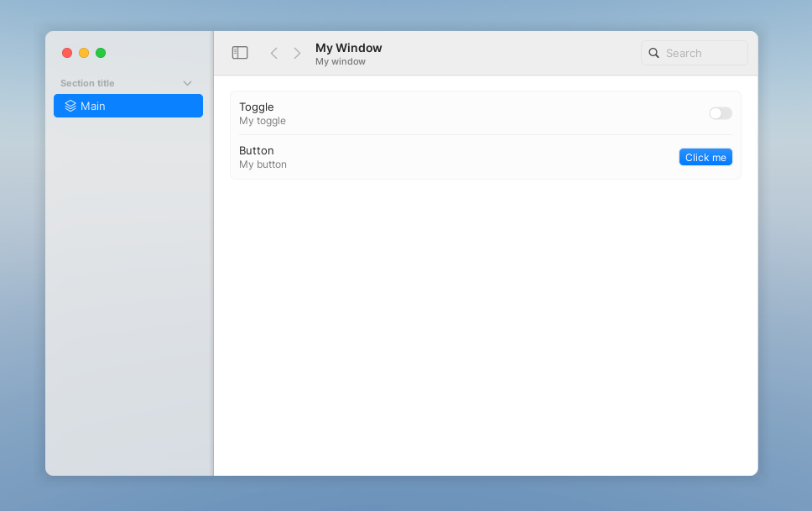The width and height of the screenshot is (812, 511).
Task: Minimize the window with the yellow button
Action: coord(84,53)
